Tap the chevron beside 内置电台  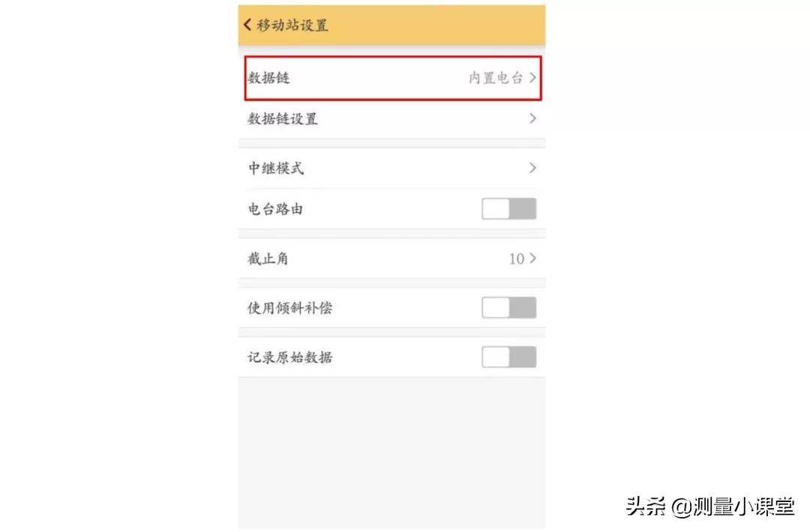pos(532,77)
